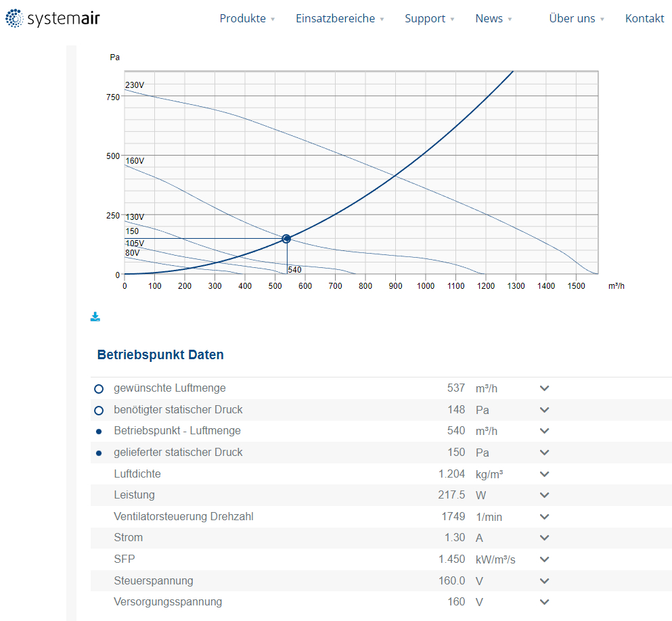The height and width of the screenshot is (621, 672).
Task: Expand the unit chevron for Luftdichte
Action: point(544,474)
